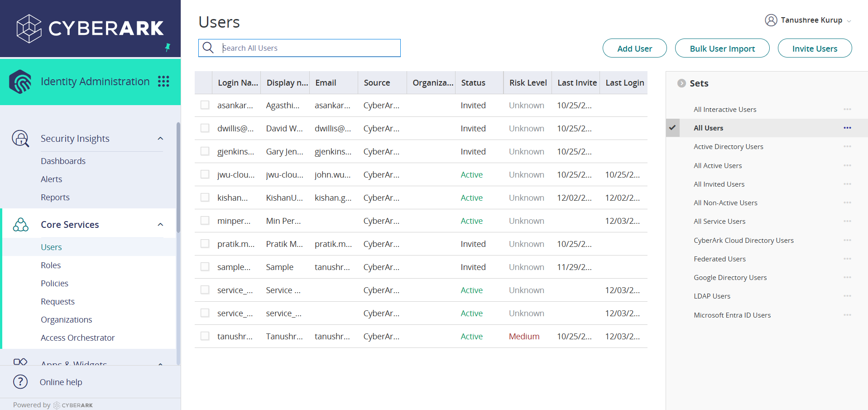Go to Roles under Core Services
The height and width of the screenshot is (410, 868).
point(51,265)
